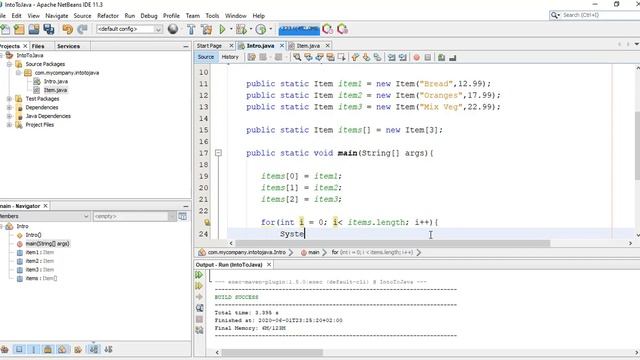Open the Debug Project arrow dropdown
Viewport: 640px width, 360px height.
click(250, 29)
